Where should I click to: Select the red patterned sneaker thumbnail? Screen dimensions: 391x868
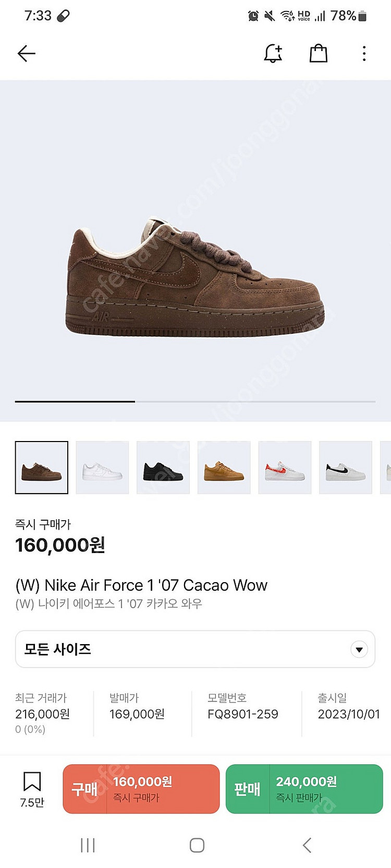(285, 468)
